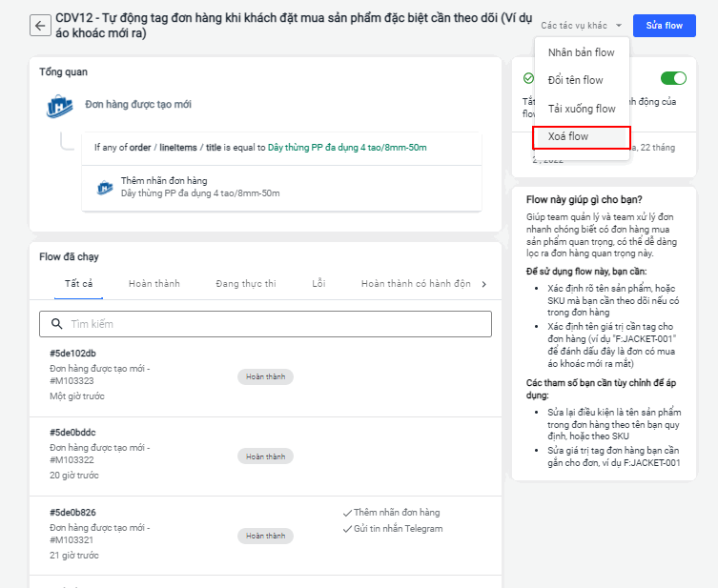Click the small icon beside Thêm nhãn đơn hàng
The height and width of the screenshot is (588, 718).
105,187
